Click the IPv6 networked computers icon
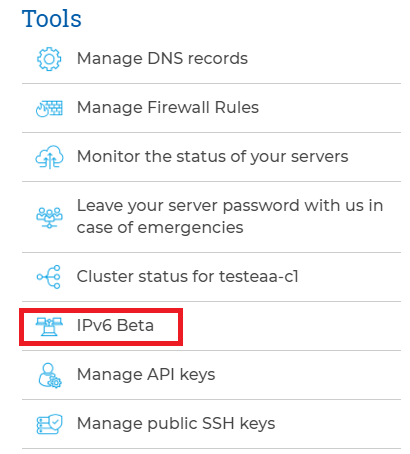This screenshot has width=410, height=454. (x=49, y=326)
